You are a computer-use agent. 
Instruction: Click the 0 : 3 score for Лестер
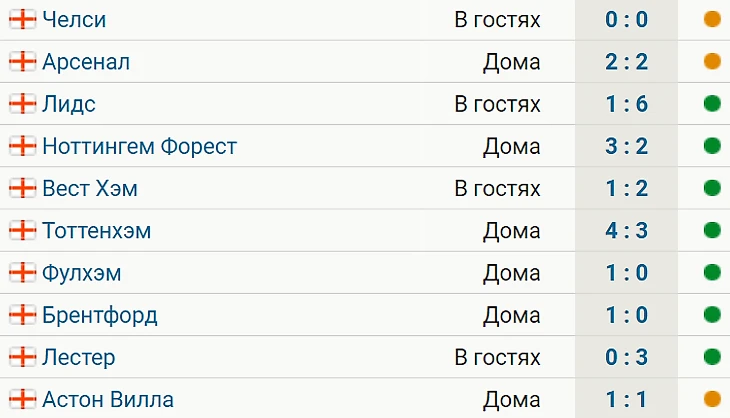(627, 357)
